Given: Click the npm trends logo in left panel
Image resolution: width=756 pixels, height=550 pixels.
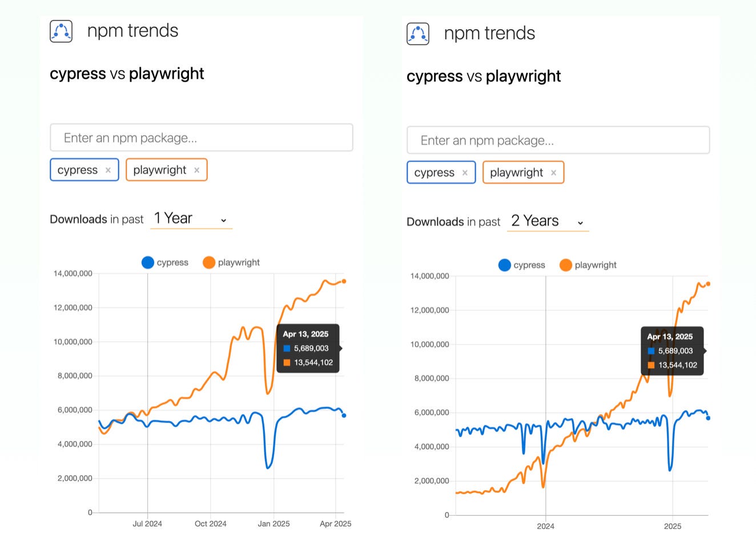Looking at the screenshot, I should point(61,31).
